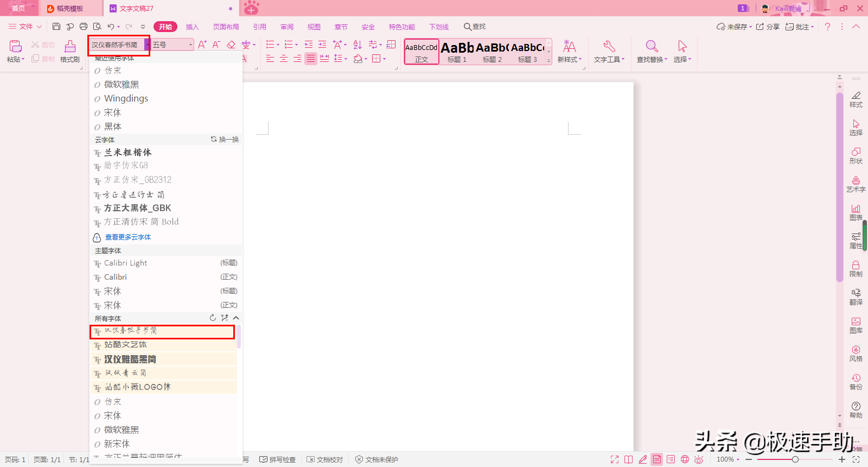Select 站酷文艺体 from all fonts
The height and width of the screenshot is (467, 868).
pos(163,345)
